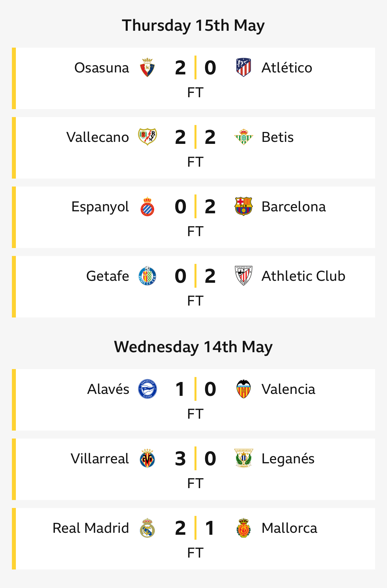The image size is (387, 588).
Task: Click the Alavés club crest
Action: click(147, 389)
